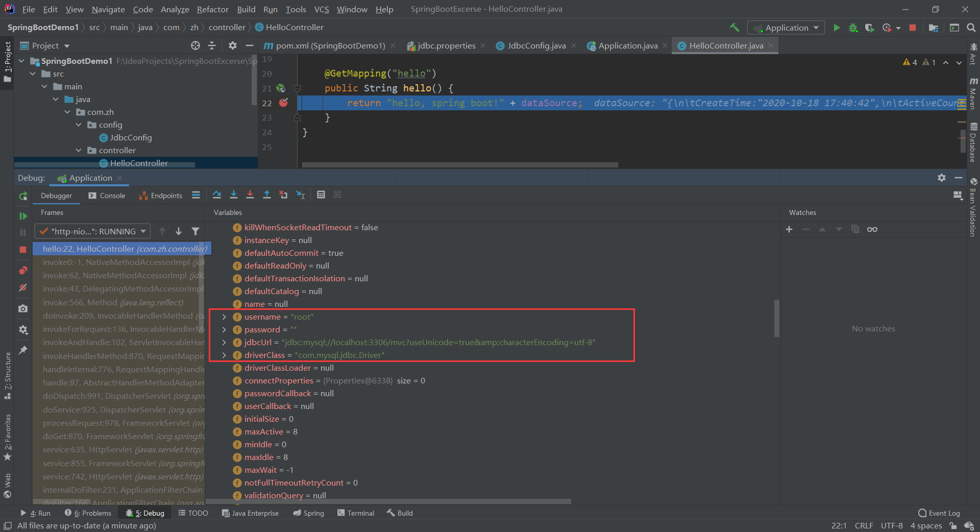Resume Program icon in the Debug sidebar

(x=23, y=216)
